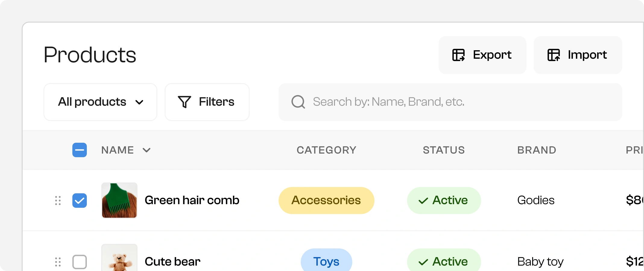Viewport: 644px width, 271px height.
Task: Expand the All products filter chevron arrow
Action: [x=139, y=102]
